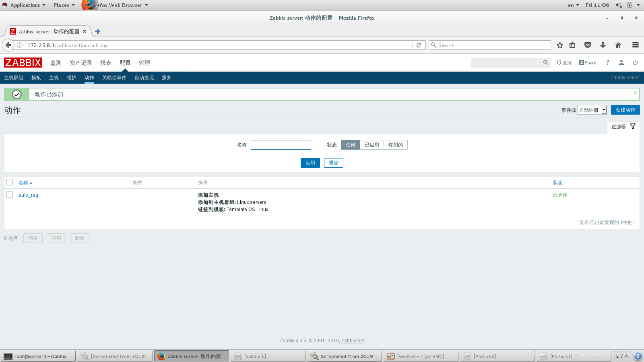Go to Actions submenu

click(x=89, y=78)
